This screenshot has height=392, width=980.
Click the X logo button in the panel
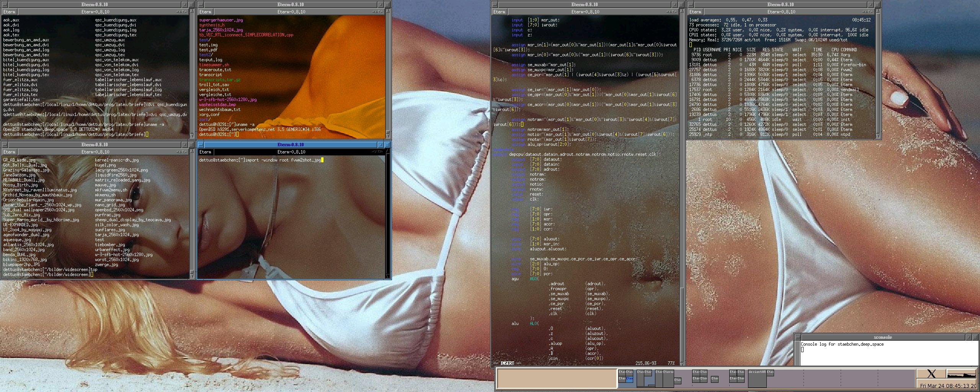931,374
